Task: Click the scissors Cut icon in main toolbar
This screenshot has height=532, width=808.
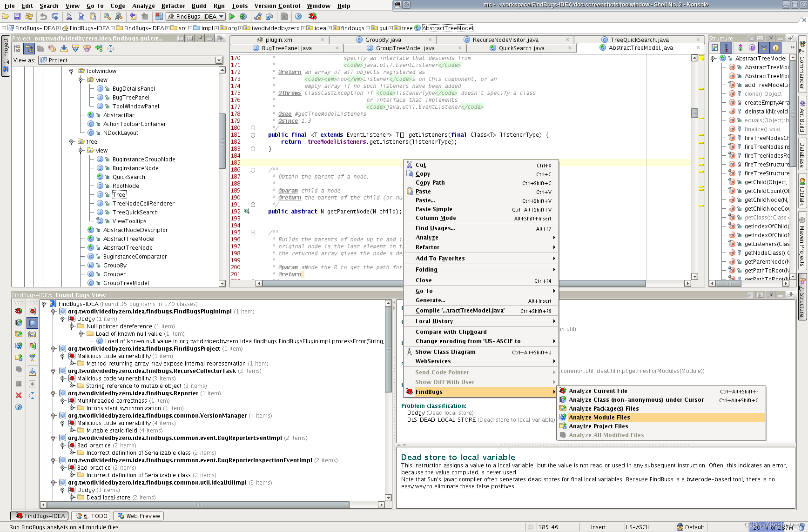Action: point(69,17)
